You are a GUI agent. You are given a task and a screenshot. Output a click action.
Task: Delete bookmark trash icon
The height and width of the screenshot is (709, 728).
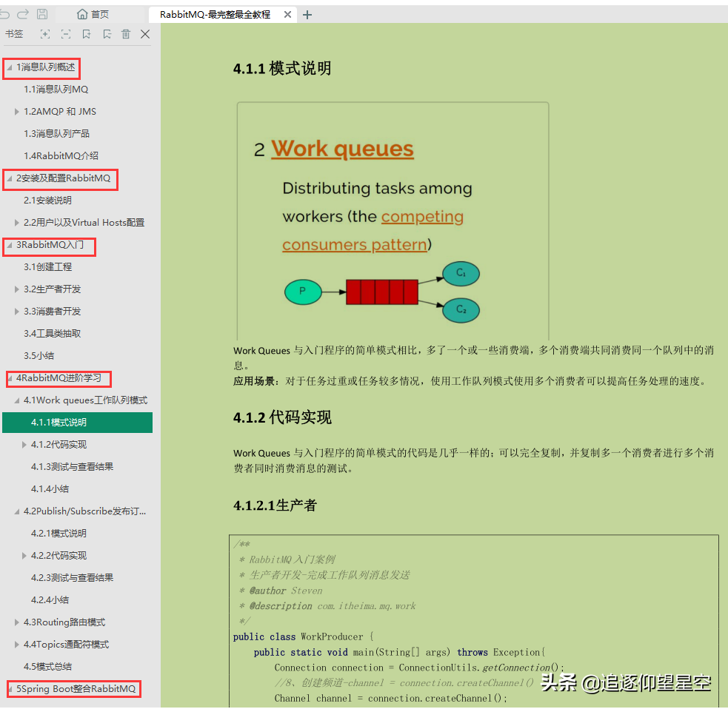pyautogui.click(x=126, y=34)
